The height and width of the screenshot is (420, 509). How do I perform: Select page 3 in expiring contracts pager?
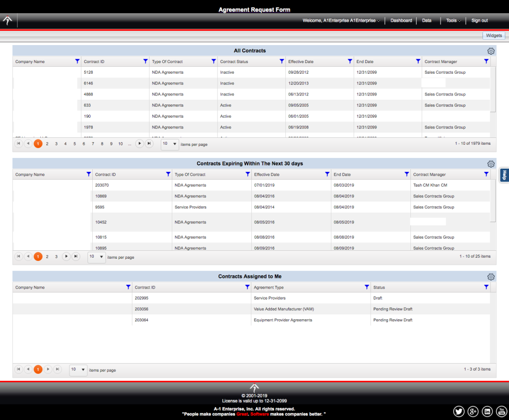click(x=56, y=256)
